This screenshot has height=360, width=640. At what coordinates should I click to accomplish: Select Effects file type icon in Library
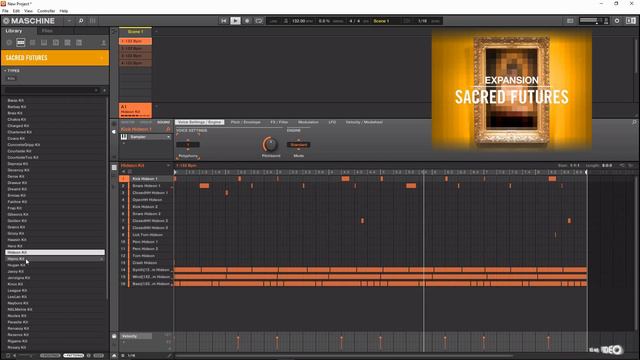[56, 42]
